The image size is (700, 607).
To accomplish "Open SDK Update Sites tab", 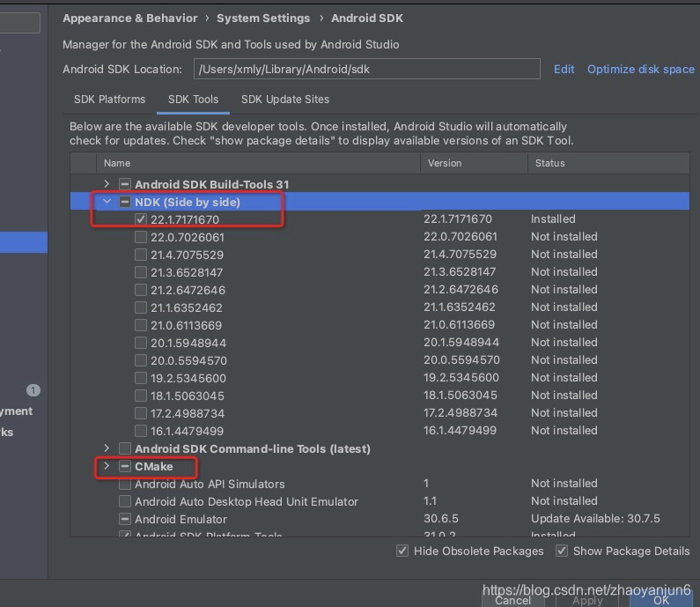I will pyautogui.click(x=285, y=100).
